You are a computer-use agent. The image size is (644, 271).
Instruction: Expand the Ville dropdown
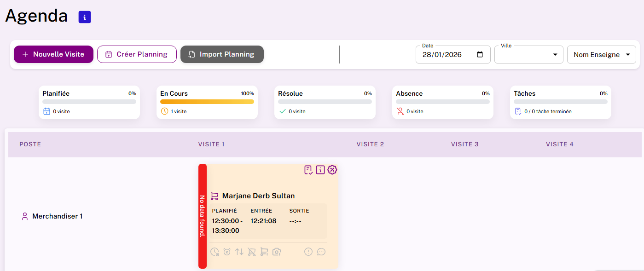click(529, 55)
